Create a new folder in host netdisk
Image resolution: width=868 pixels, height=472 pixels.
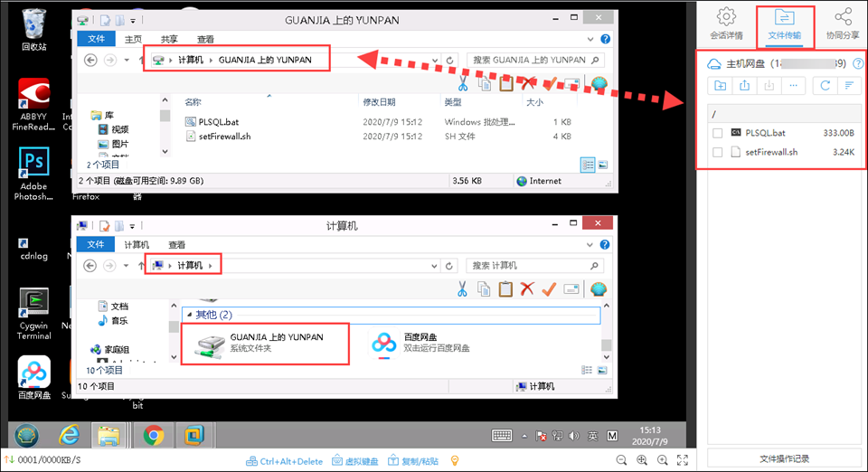(x=721, y=85)
